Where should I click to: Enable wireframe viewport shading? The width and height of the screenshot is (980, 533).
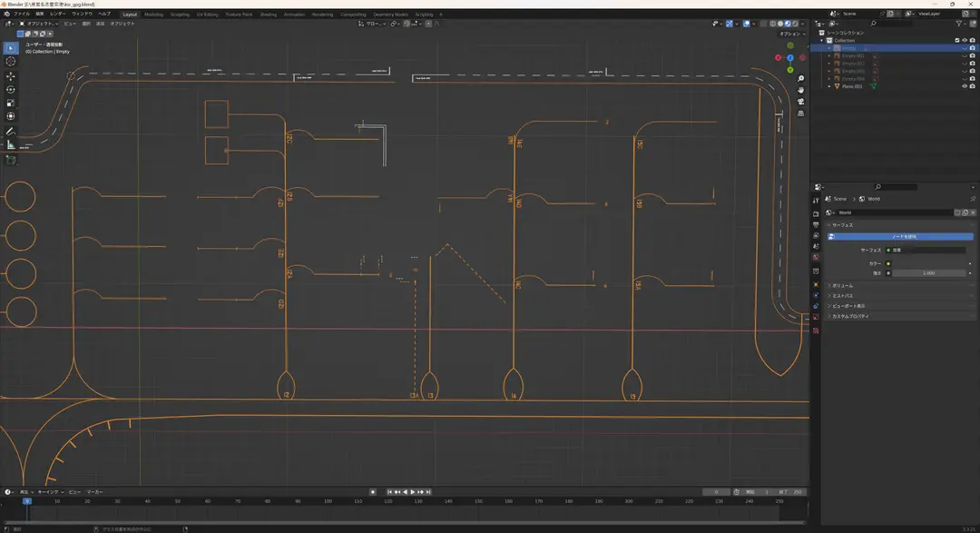point(772,24)
